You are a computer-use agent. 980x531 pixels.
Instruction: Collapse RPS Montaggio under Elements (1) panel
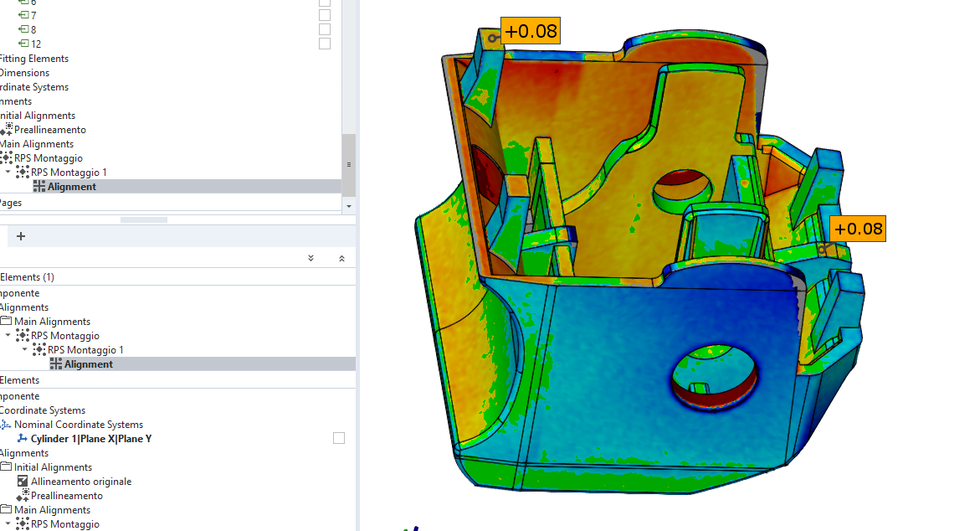(x=8, y=336)
